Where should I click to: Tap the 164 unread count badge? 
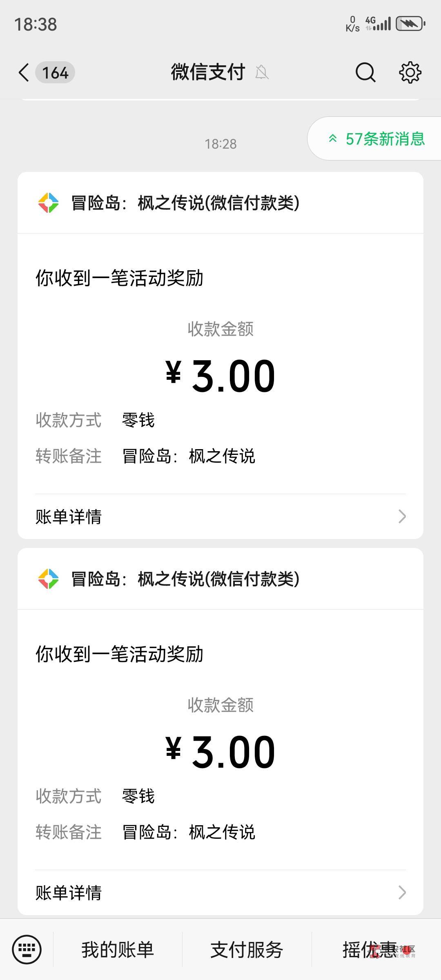[55, 73]
